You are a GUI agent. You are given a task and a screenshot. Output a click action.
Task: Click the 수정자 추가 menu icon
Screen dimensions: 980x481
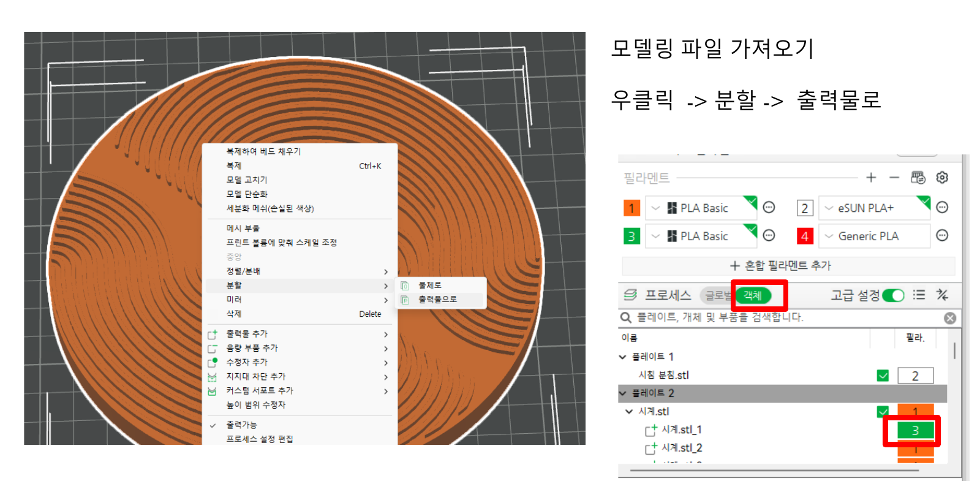point(213,362)
